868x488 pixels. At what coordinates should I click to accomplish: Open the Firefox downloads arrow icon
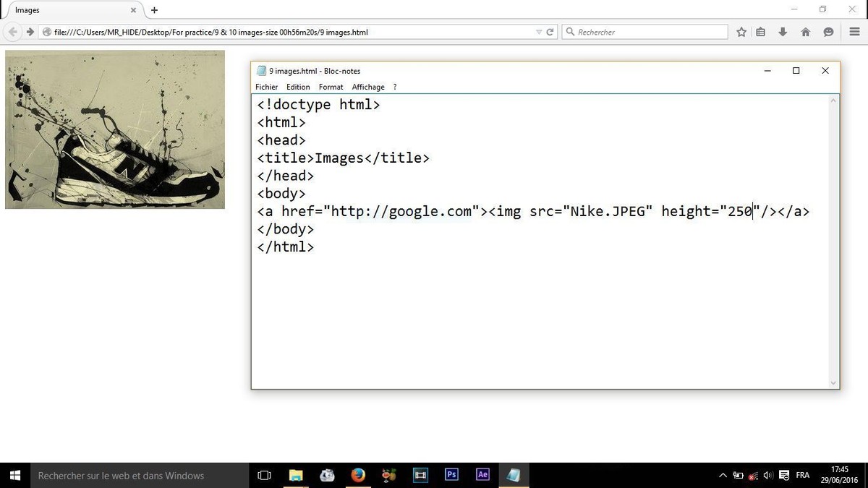(783, 32)
